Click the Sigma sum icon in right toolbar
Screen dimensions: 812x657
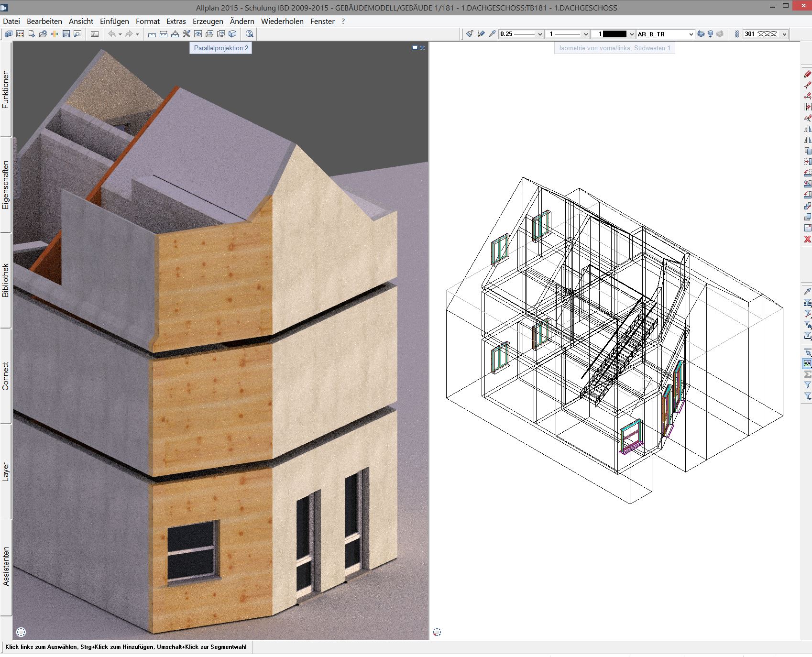[x=808, y=374]
